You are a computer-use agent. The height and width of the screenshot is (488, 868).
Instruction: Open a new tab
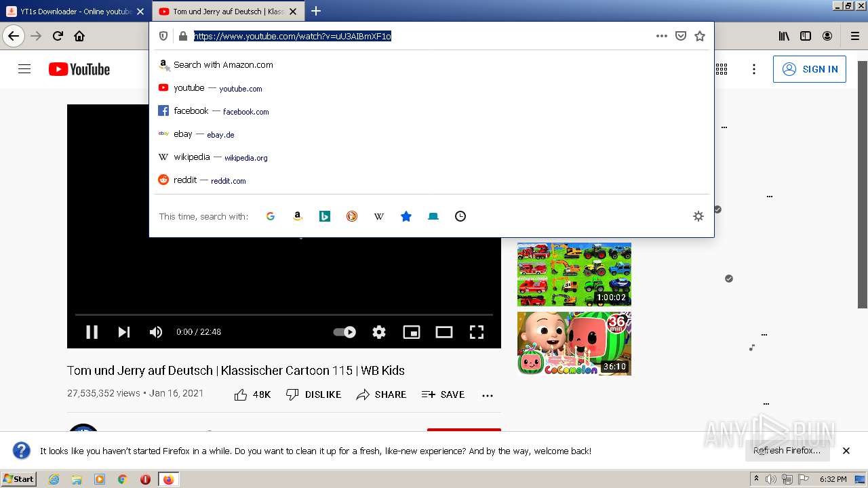[x=316, y=11]
